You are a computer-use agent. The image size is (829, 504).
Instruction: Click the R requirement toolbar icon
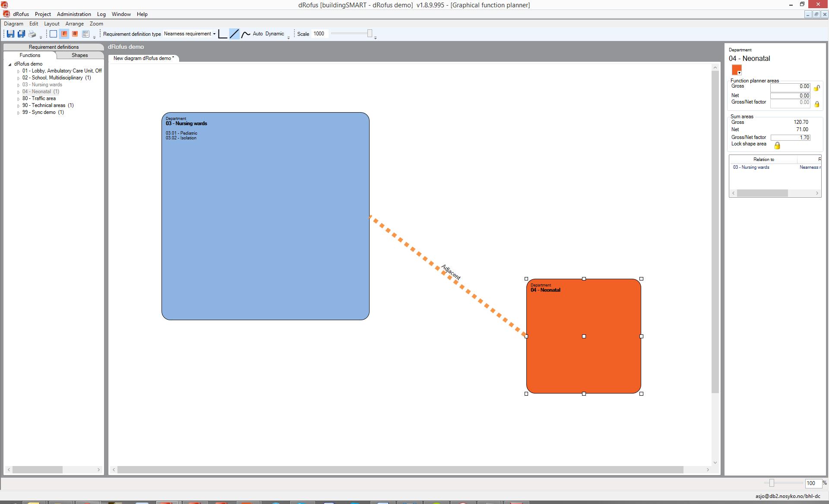[x=75, y=34]
